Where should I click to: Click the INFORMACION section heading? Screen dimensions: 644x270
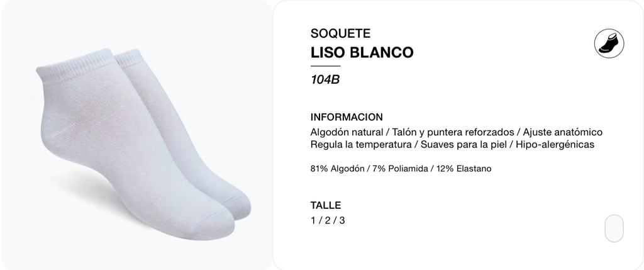(x=347, y=117)
